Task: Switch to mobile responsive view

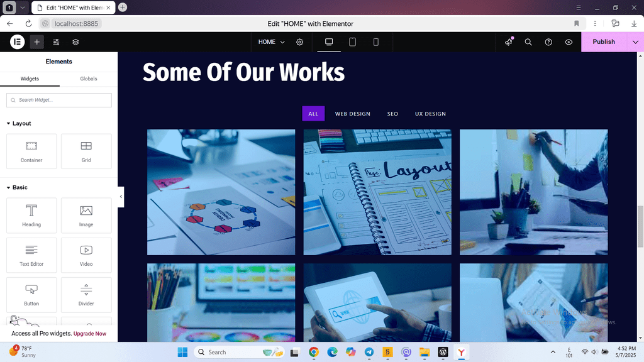Action: click(x=376, y=42)
